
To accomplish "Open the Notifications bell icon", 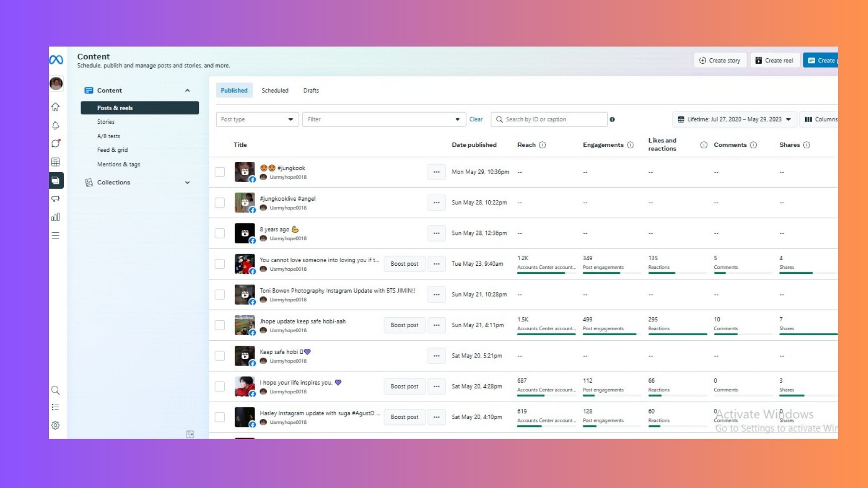I will (x=56, y=126).
